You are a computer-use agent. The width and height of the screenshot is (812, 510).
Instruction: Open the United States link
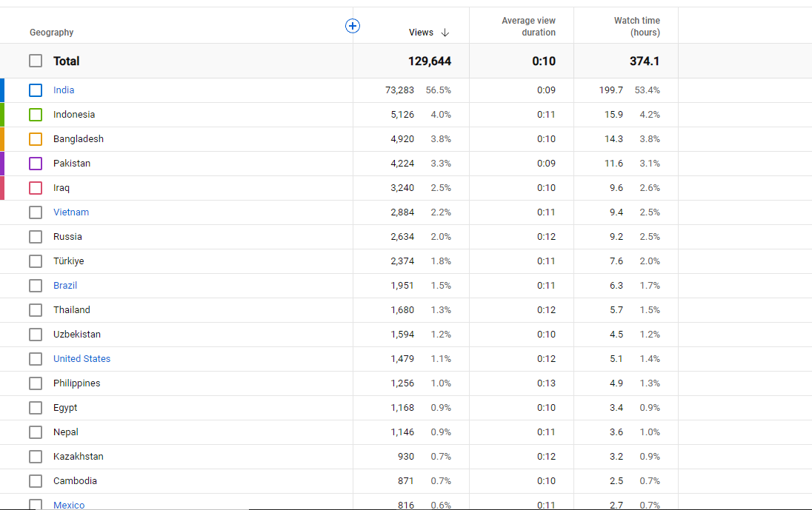tap(81, 358)
